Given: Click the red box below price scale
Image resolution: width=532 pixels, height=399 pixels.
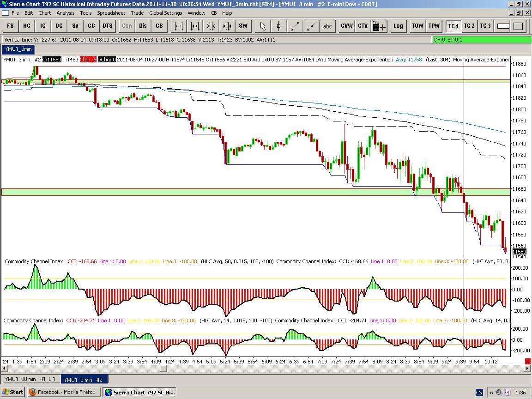Looking at the screenshot, I should click(527, 362).
